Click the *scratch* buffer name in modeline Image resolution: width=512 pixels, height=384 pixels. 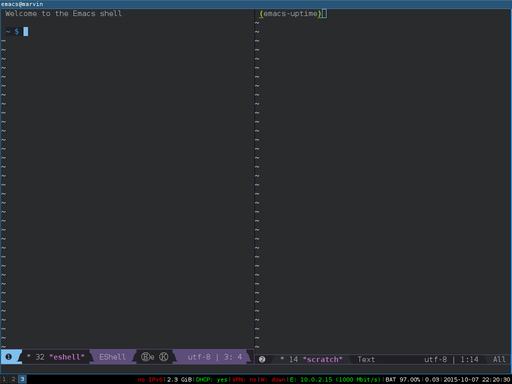323,359
